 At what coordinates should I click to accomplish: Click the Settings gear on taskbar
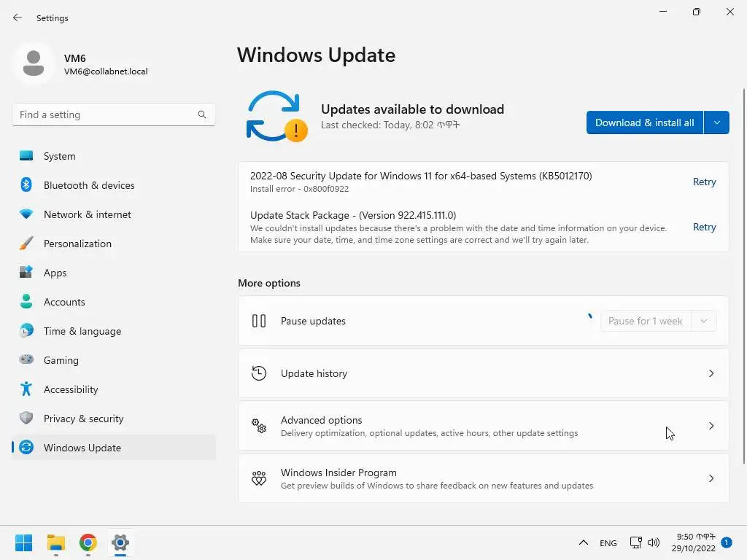pos(120,542)
